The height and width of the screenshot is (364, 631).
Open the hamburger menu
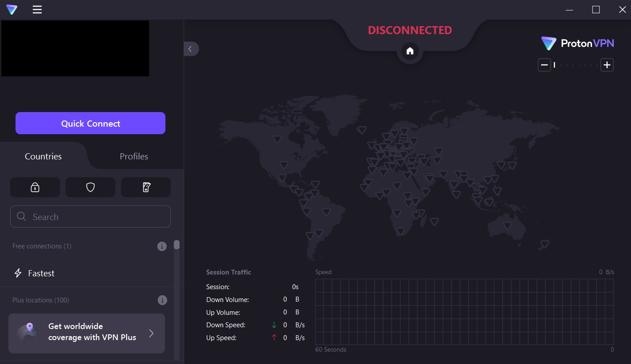37,10
